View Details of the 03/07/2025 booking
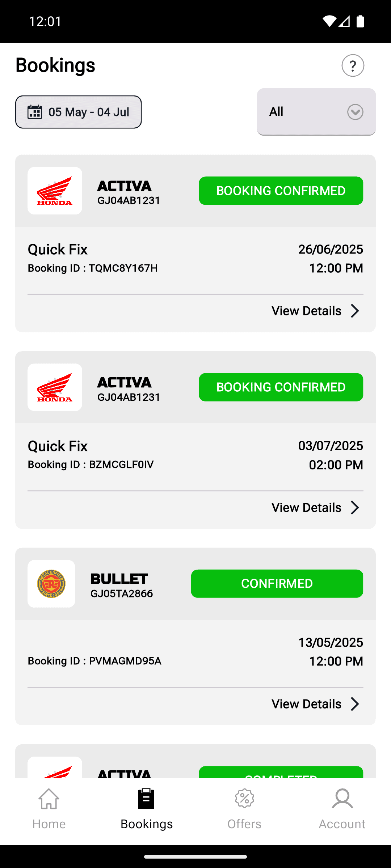 (307, 507)
